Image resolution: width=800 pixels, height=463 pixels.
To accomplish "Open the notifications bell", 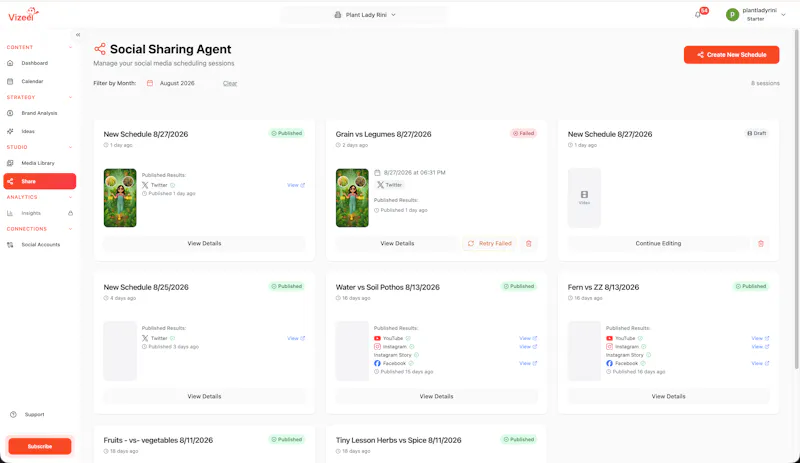I will pyautogui.click(x=697, y=15).
